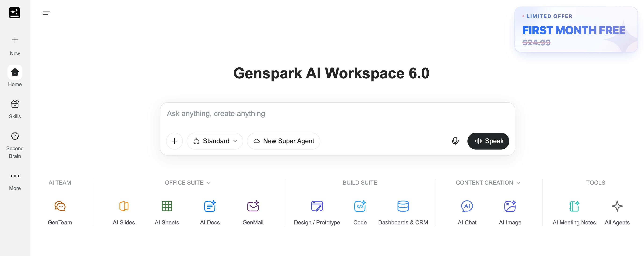Launch the GenTeam tool
The height and width of the screenshot is (256, 644).
click(x=60, y=213)
